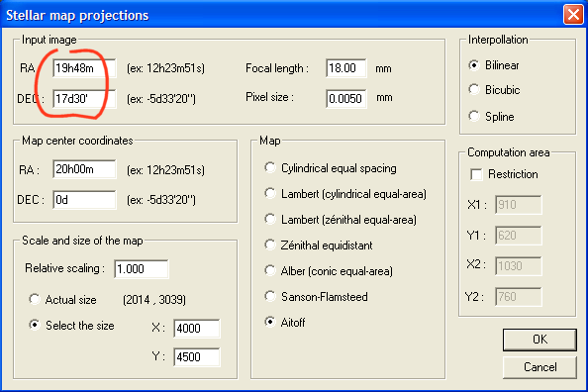The width and height of the screenshot is (588, 392).
Task: Click the Pixel size field
Action: (x=346, y=98)
